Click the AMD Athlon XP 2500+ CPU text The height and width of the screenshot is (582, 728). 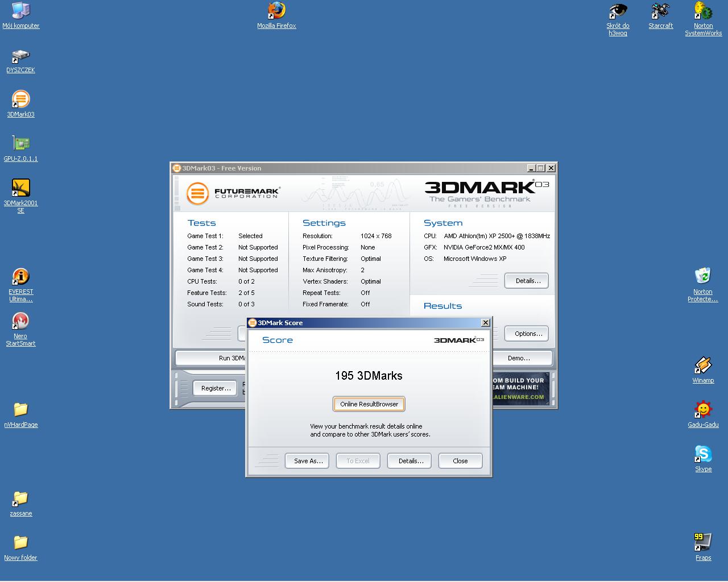click(497, 236)
